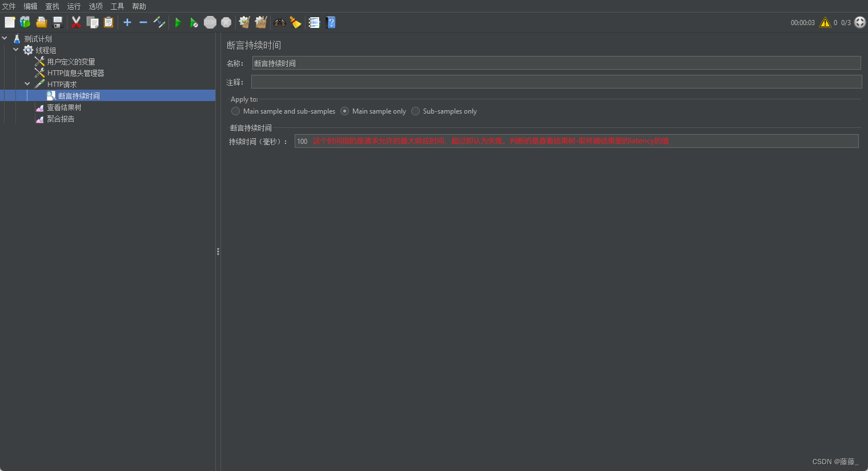
Task: Click the Stop test icon
Action: point(210,22)
